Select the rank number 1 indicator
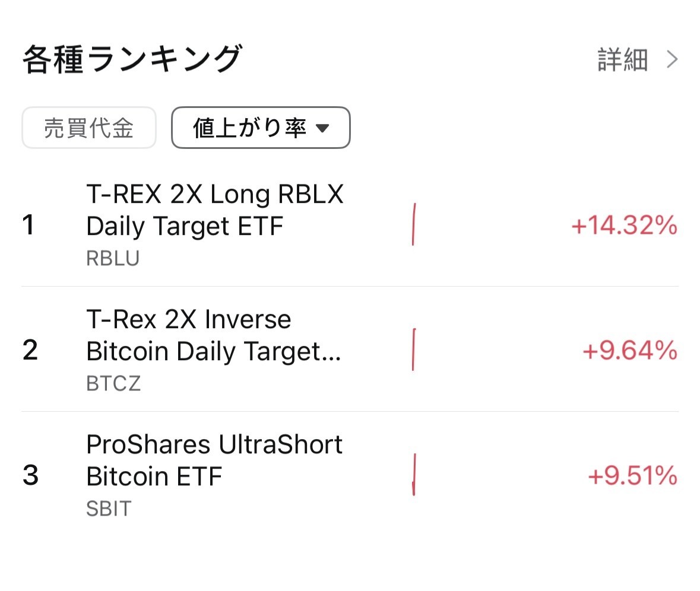This screenshot has width=700, height=591. click(28, 224)
